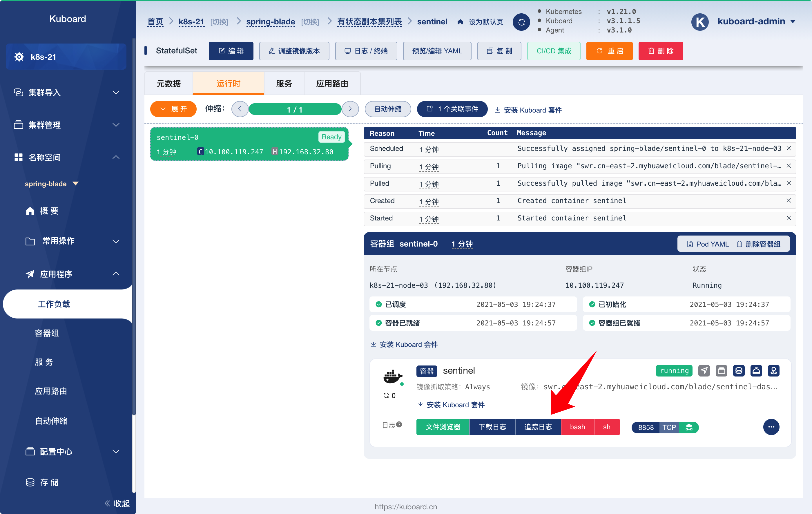Click the home icon beside 设为默认页
The width and height of the screenshot is (812, 514).
coord(460,22)
